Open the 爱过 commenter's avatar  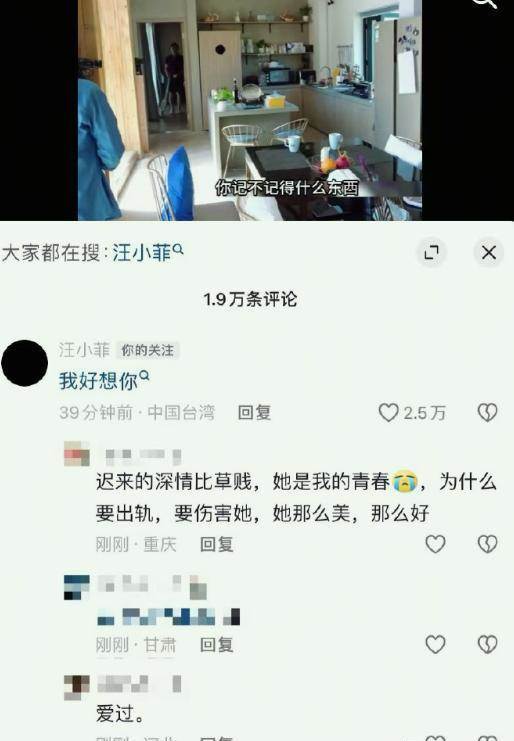pos(77,688)
